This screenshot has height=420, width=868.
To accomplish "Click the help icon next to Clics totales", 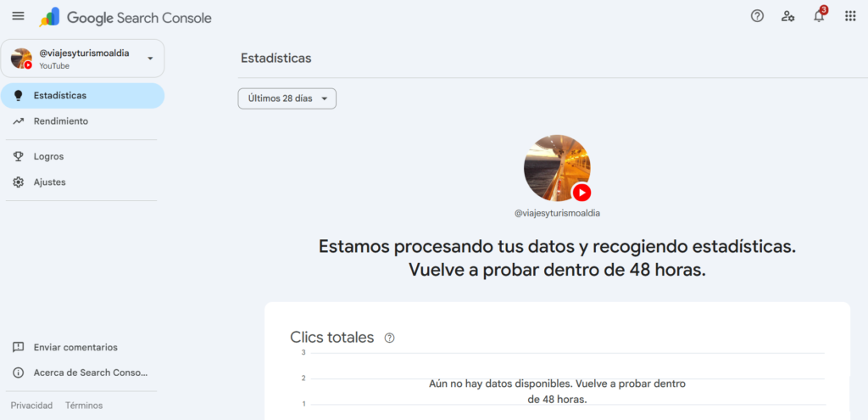I will 389,338.
